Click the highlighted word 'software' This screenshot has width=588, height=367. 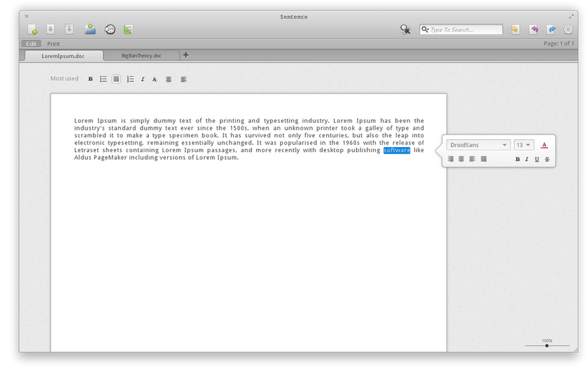pyautogui.click(x=397, y=150)
